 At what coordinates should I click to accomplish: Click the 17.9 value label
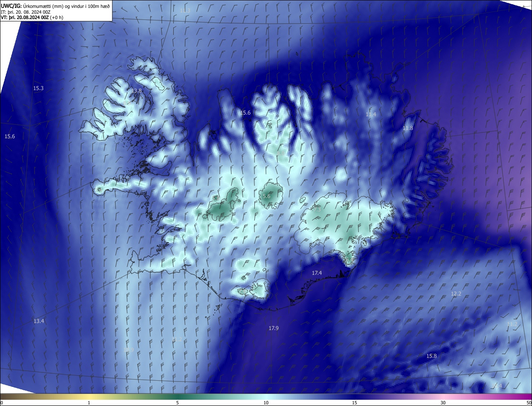(x=273, y=328)
